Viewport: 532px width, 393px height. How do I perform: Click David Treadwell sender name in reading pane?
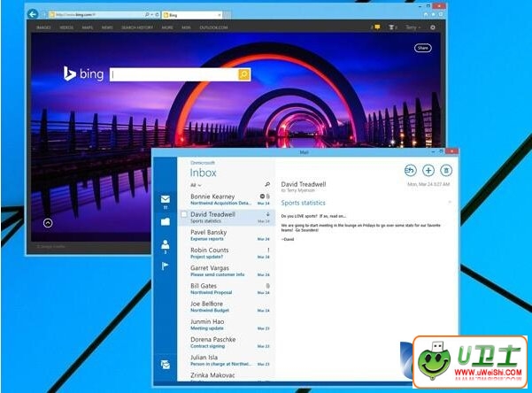[x=304, y=184]
